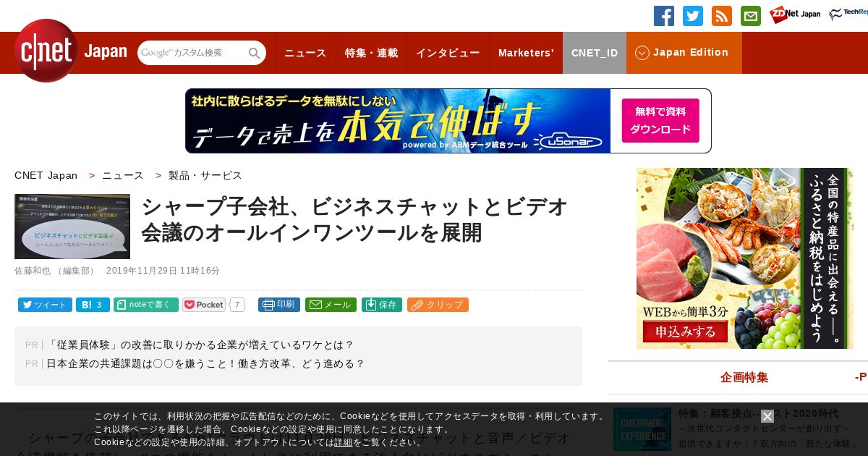Open the CNET_ID menu
The image size is (868, 456).
click(x=595, y=53)
